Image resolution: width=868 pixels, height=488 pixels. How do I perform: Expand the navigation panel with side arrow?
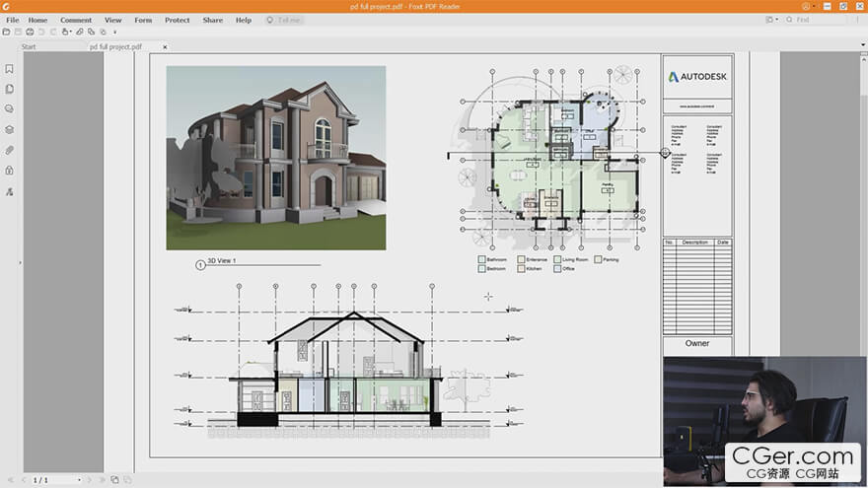click(20, 262)
